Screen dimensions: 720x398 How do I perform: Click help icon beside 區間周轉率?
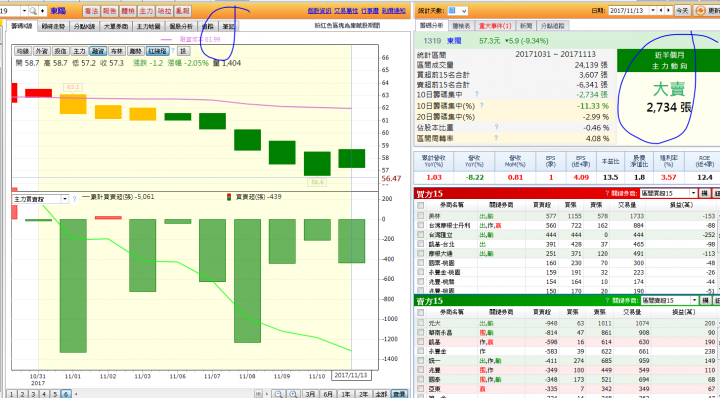pyautogui.click(x=496, y=138)
